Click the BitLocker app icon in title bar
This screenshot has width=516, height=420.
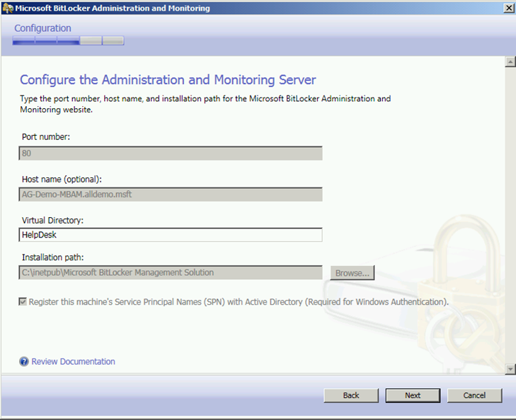pyautogui.click(x=8, y=8)
